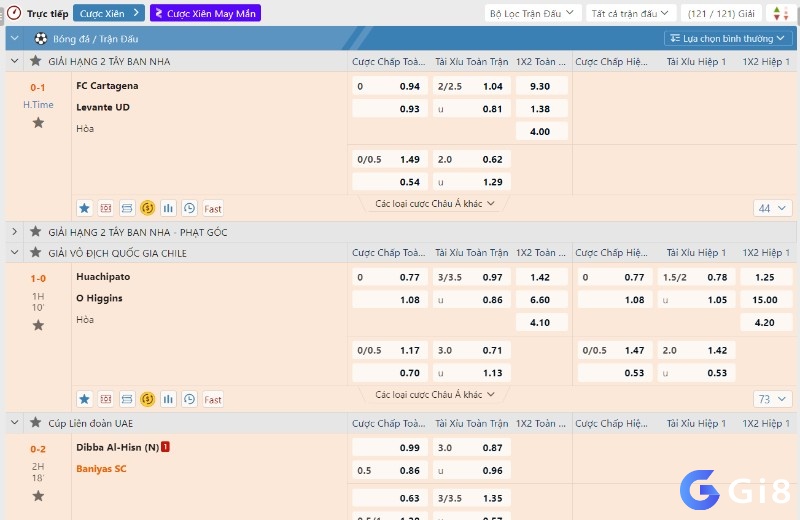The image size is (800, 520).
Task: Expand Các loại cược Châu Á khác under Huachipato
Action: (435, 394)
